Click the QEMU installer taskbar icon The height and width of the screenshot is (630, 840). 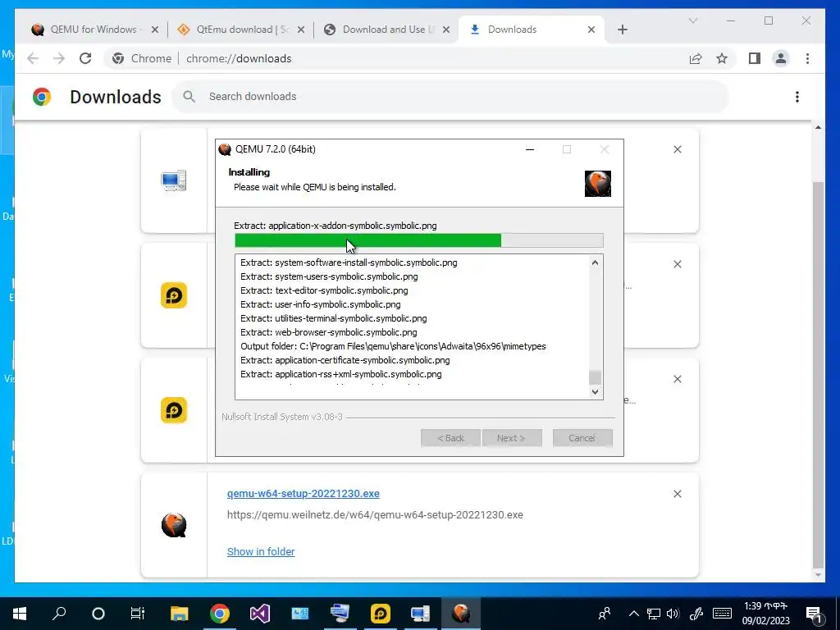point(461,614)
